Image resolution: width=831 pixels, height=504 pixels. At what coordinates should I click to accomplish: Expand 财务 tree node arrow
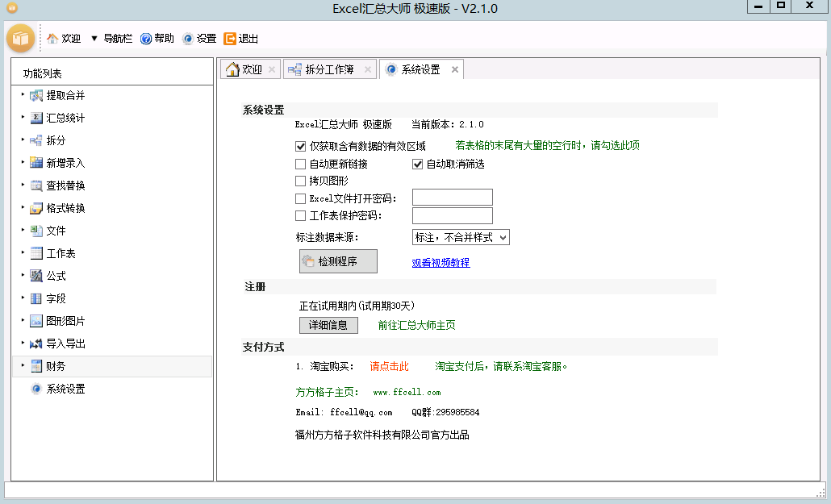tap(23, 365)
